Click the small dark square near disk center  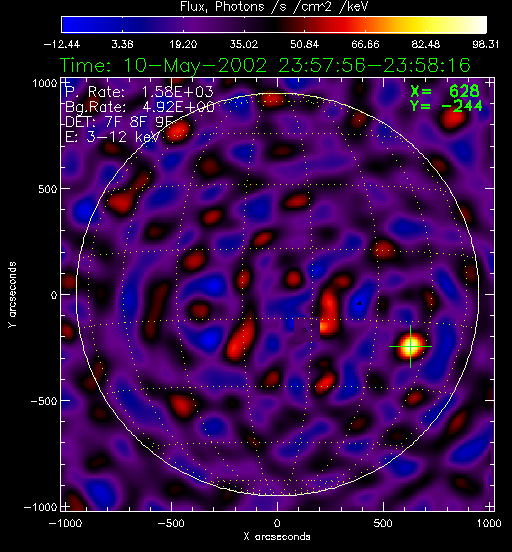click(307, 330)
